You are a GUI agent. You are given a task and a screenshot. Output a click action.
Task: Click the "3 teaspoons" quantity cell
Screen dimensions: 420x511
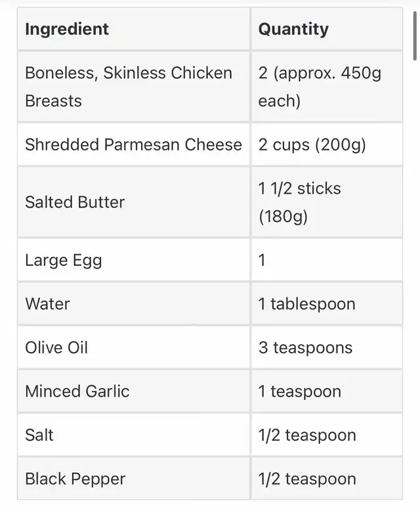(305, 347)
